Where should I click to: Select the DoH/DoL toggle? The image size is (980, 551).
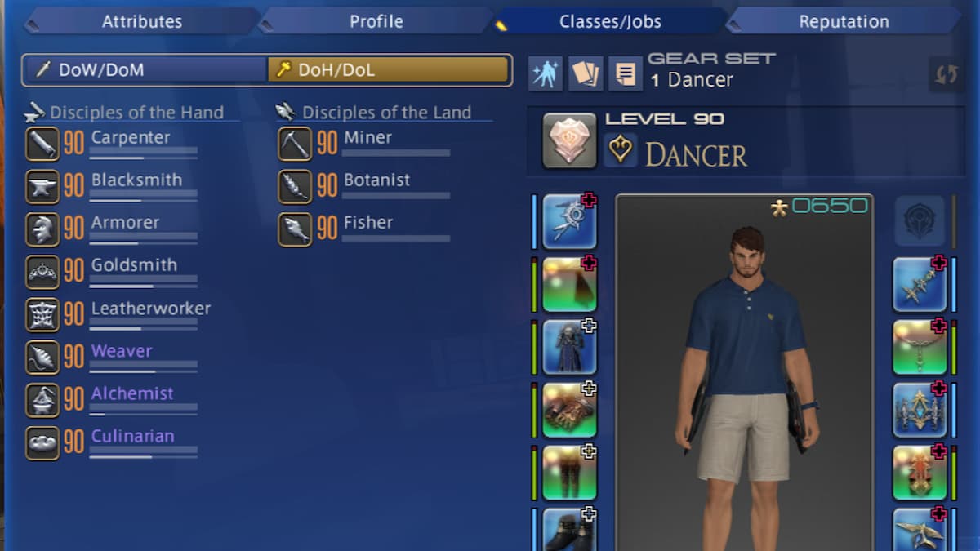389,70
